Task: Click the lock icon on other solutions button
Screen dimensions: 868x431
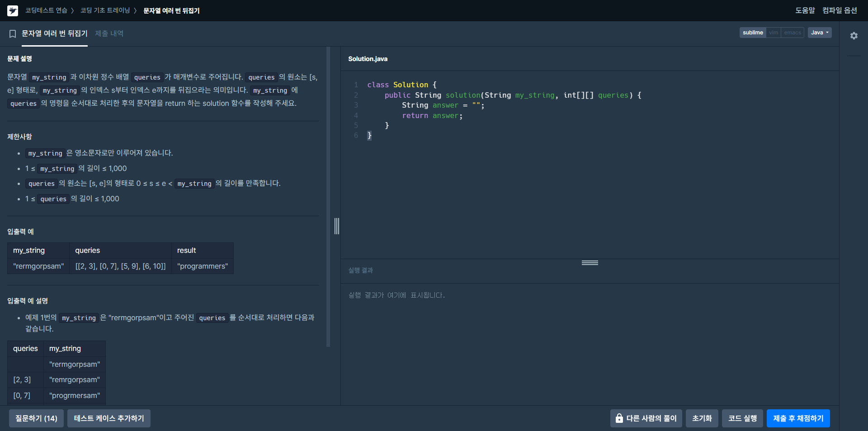Action: (x=619, y=418)
